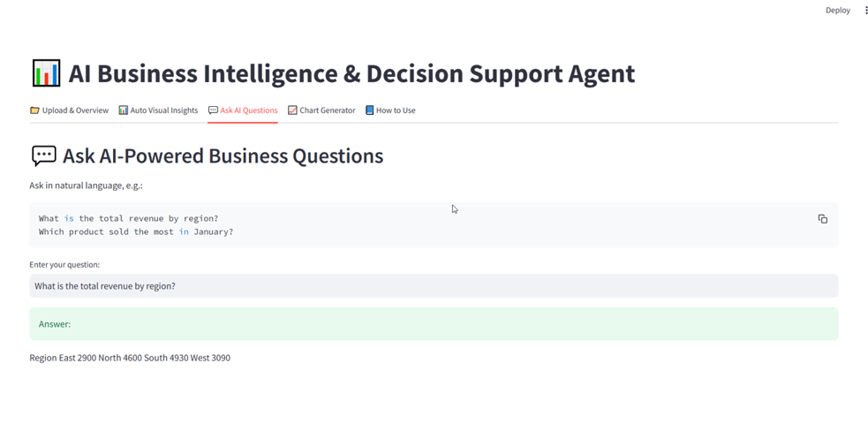The image size is (868, 424).
Task: Select the Ask AI Questions tab
Action: 243,110
